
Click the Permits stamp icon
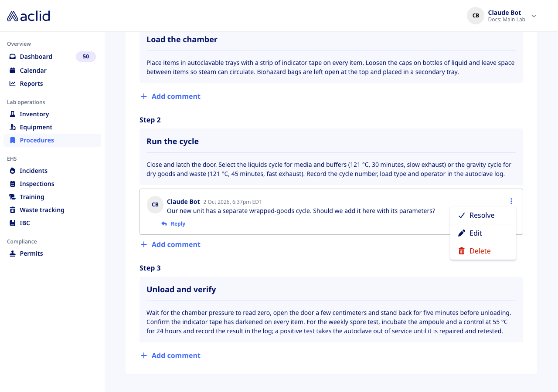click(13, 253)
